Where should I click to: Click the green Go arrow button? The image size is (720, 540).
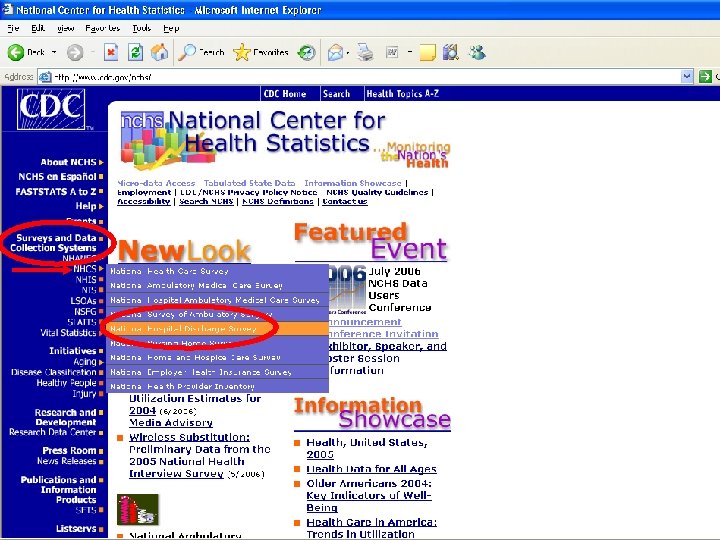(x=705, y=77)
